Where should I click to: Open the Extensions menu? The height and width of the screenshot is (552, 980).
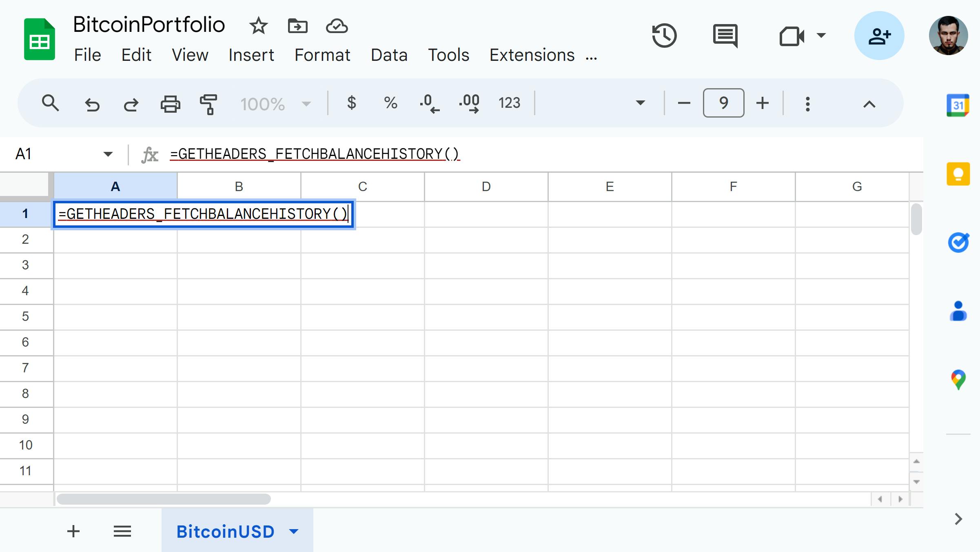point(532,55)
